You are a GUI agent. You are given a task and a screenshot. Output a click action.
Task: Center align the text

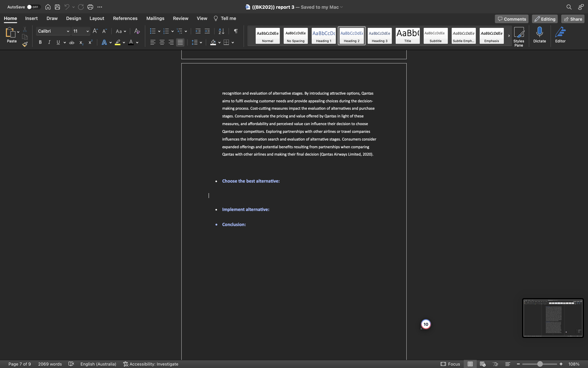[x=162, y=42]
